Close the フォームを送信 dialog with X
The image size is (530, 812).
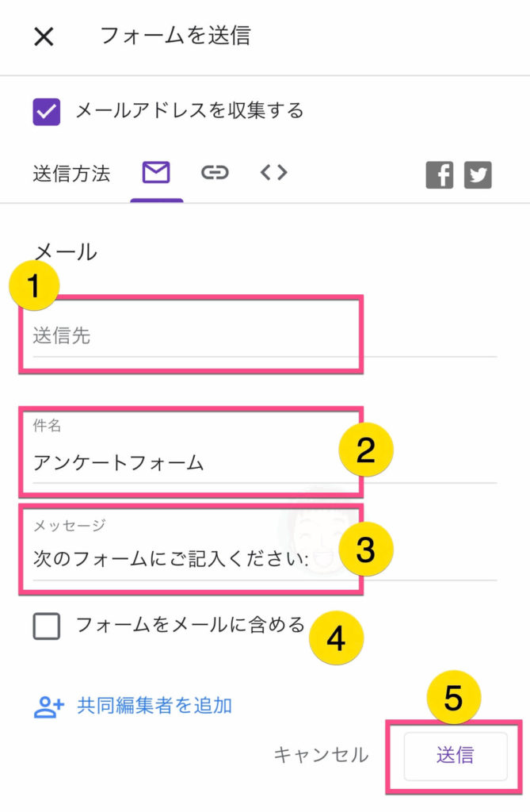[x=44, y=36]
